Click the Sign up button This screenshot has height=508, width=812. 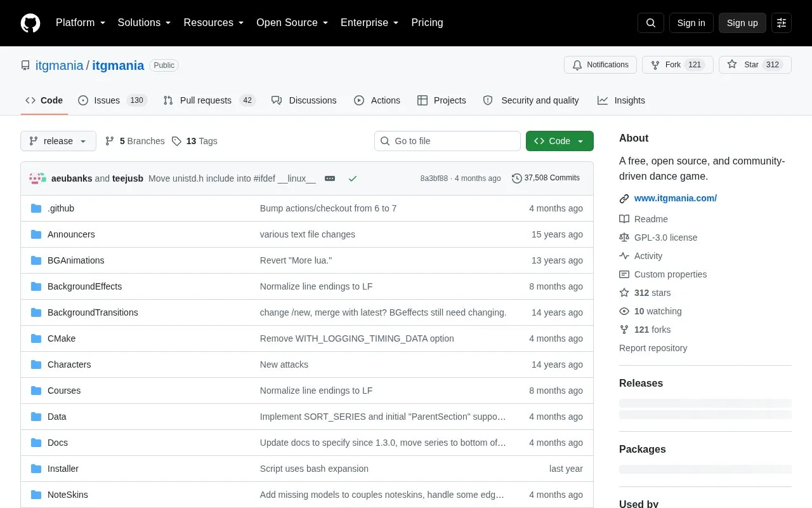742,23
